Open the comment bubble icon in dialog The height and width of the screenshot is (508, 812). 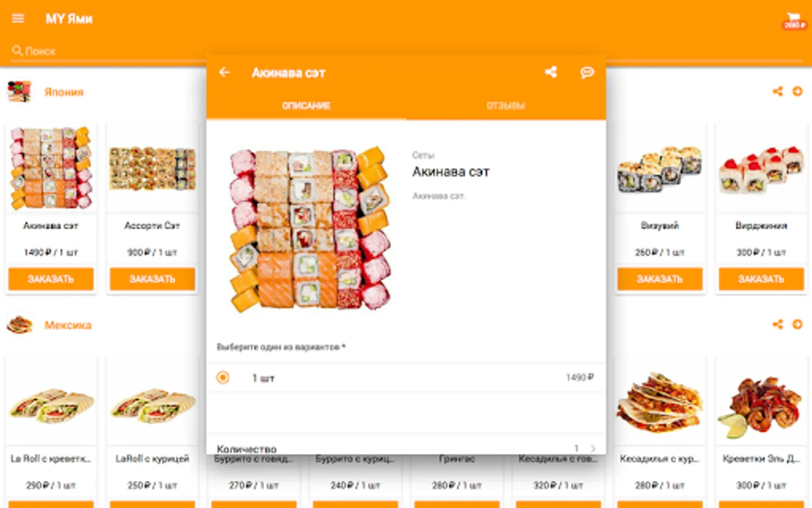[587, 72]
